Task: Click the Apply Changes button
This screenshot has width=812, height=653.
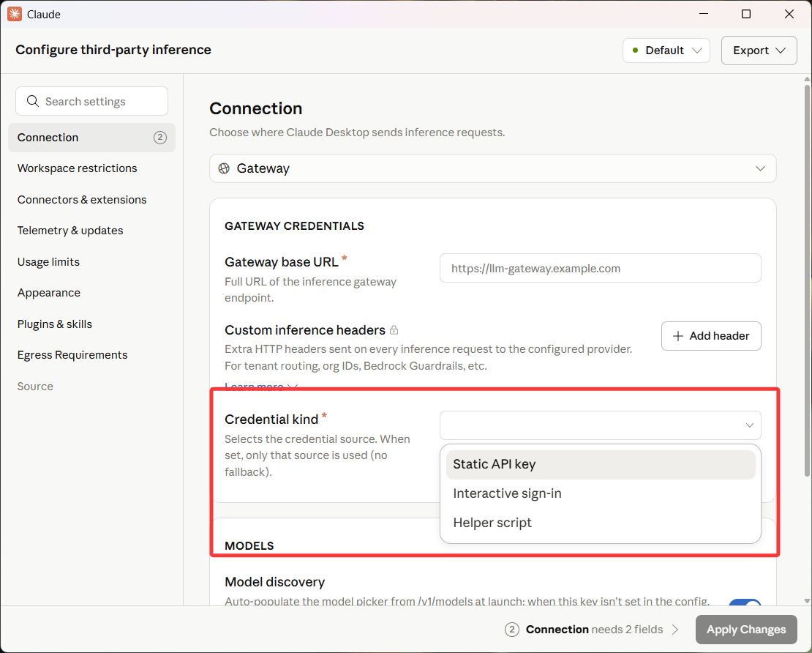Action: (745, 629)
